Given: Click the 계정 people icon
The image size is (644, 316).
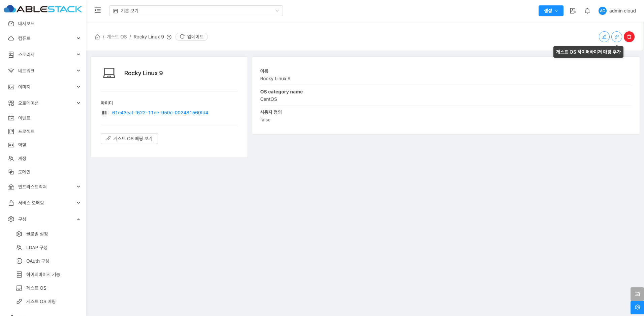Looking at the screenshot, I should [11, 159].
